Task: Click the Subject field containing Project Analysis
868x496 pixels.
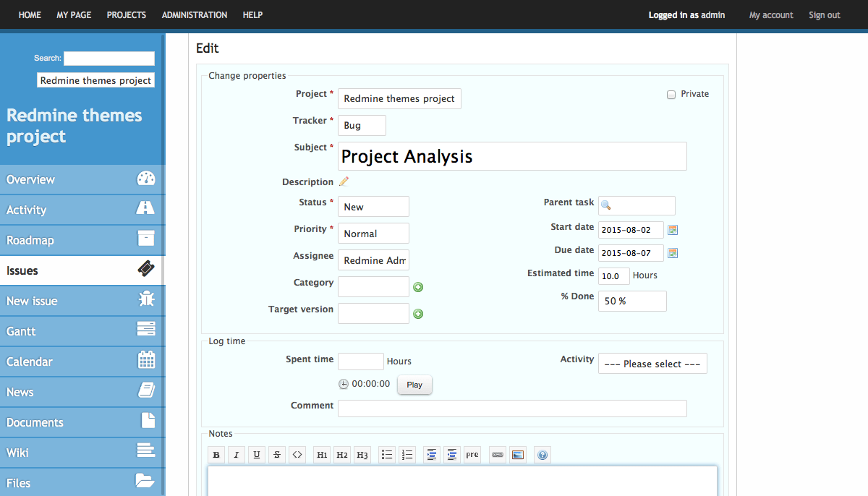Action: (512, 156)
